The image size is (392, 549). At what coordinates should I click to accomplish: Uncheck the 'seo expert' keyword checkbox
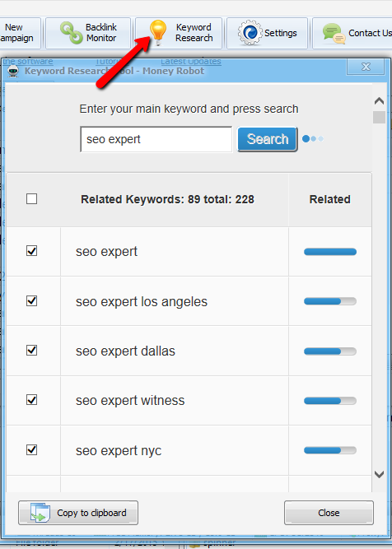32,251
